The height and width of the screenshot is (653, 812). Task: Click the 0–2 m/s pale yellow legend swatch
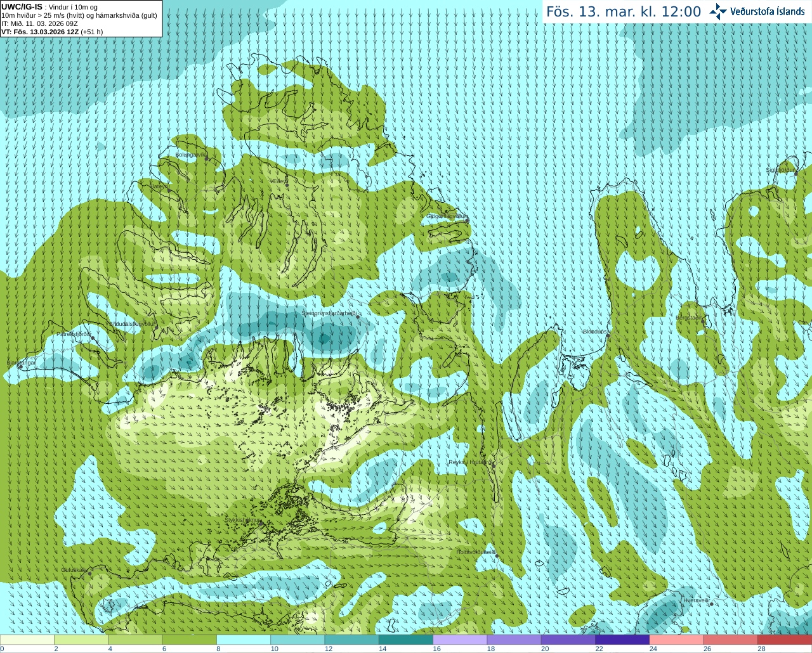[x=27, y=640]
